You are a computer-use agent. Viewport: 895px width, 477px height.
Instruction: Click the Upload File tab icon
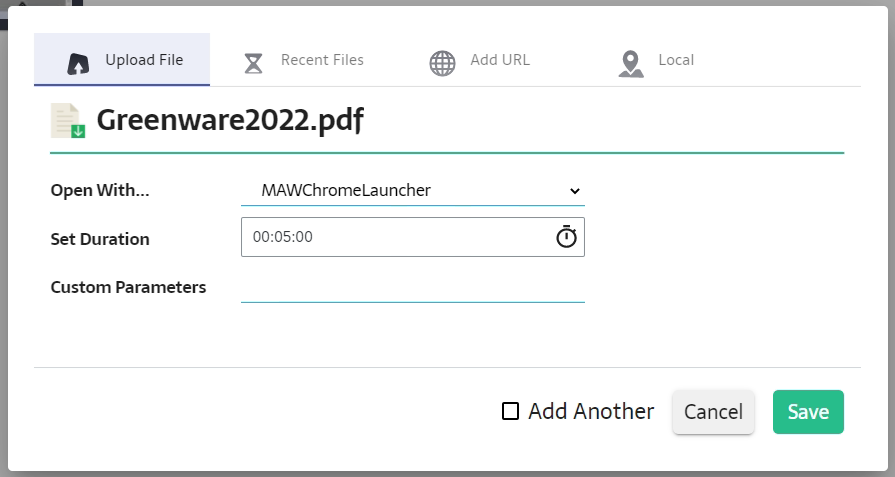click(79, 62)
